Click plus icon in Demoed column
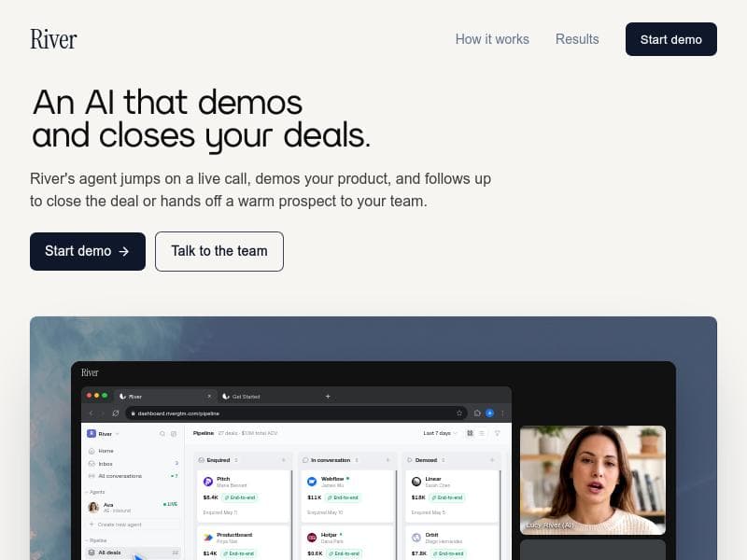 (492, 460)
